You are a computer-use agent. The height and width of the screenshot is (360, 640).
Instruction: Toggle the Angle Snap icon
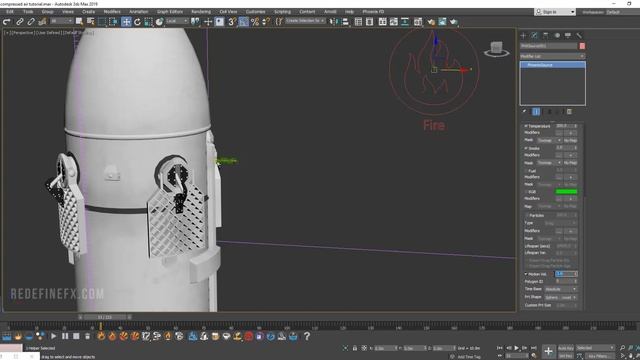pos(244,22)
